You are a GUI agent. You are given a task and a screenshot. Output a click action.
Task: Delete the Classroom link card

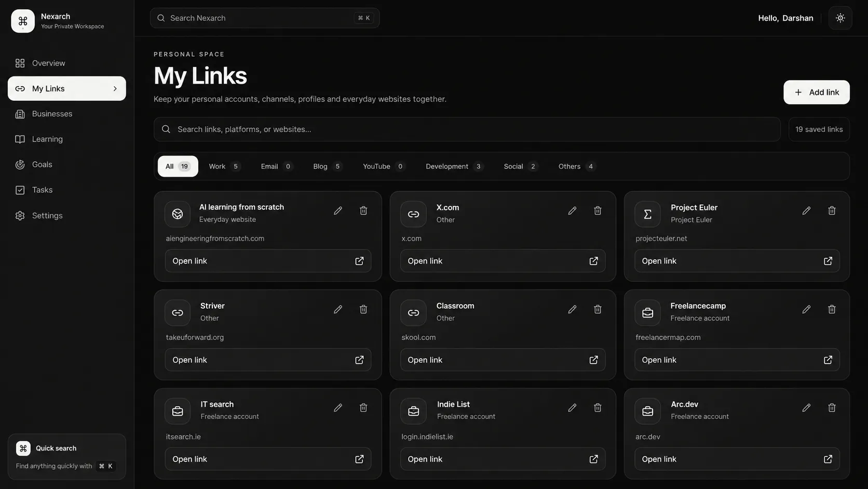598,309
